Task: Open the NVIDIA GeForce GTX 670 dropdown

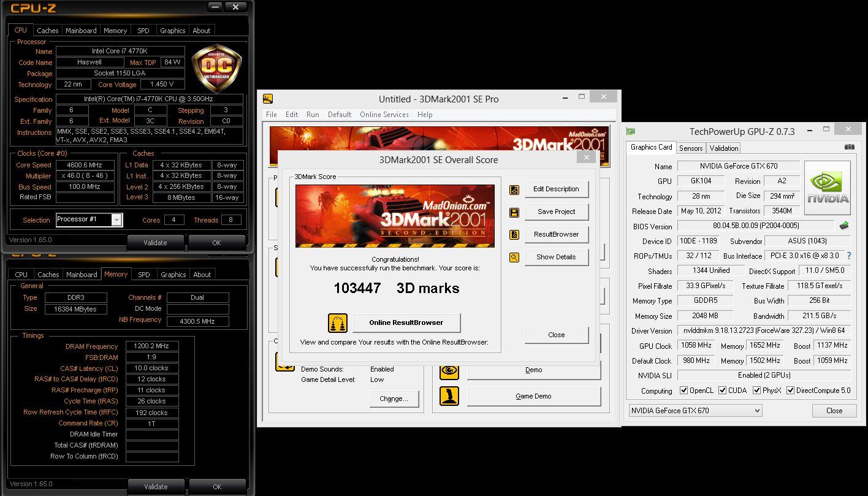Action: 758,411
